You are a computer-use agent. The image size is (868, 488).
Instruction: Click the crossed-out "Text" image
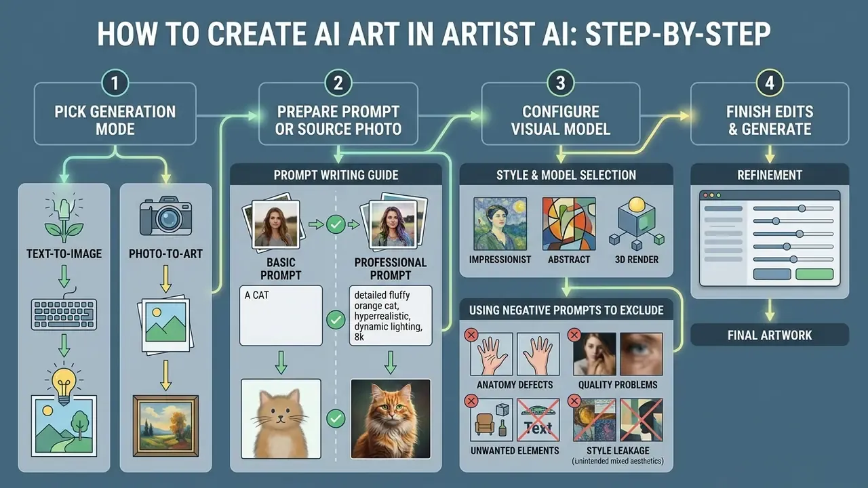538,420
